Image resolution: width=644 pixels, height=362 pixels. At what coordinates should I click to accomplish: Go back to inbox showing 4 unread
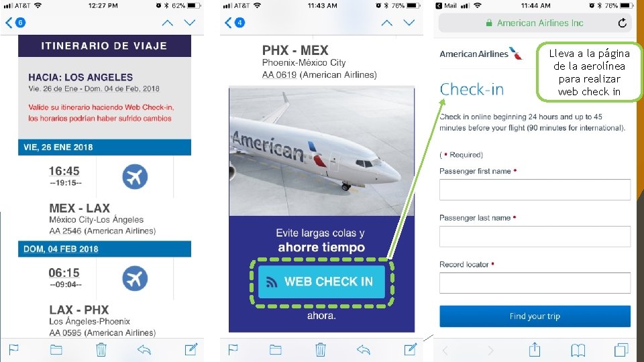click(235, 23)
